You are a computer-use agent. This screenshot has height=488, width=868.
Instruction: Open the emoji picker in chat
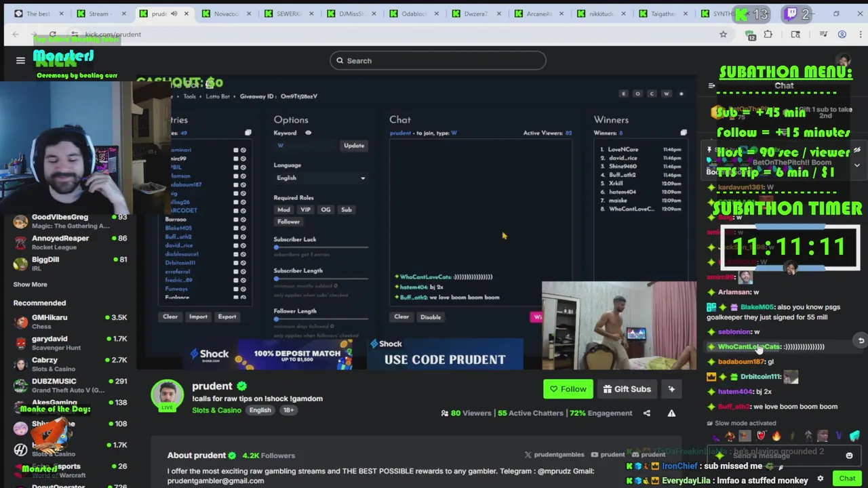click(849, 455)
